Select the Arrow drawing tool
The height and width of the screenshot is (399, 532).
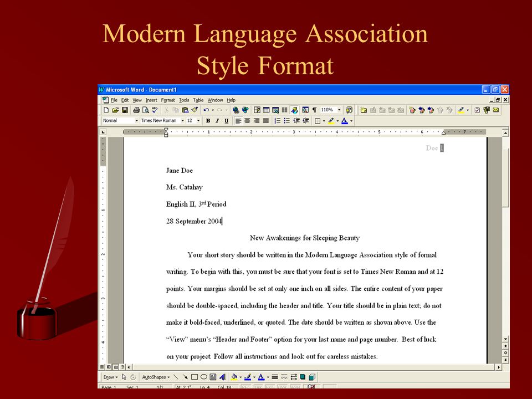coord(185,377)
